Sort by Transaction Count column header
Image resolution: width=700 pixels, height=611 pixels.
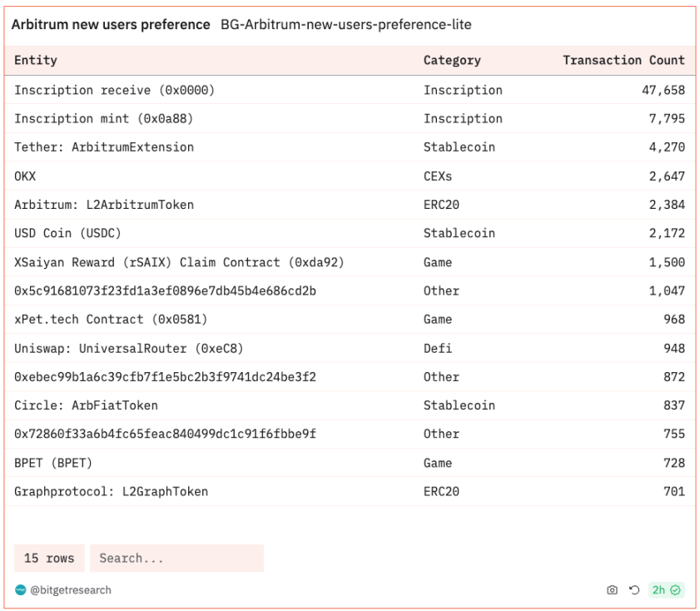point(623,60)
